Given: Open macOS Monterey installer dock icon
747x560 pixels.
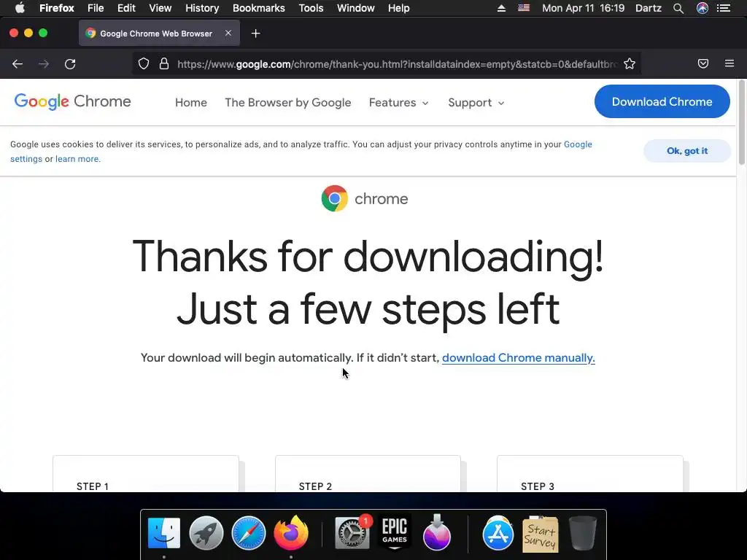Looking at the screenshot, I should coord(437,532).
